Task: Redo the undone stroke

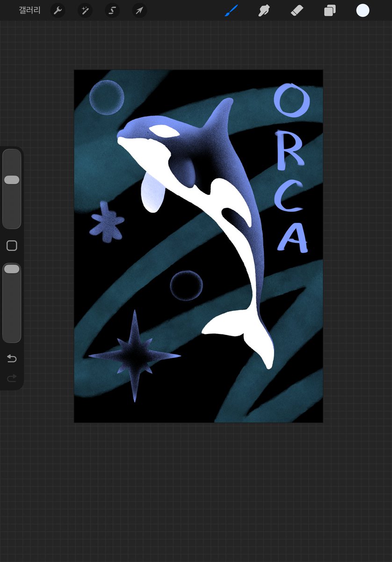Action: pyautogui.click(x=12, y=377)
